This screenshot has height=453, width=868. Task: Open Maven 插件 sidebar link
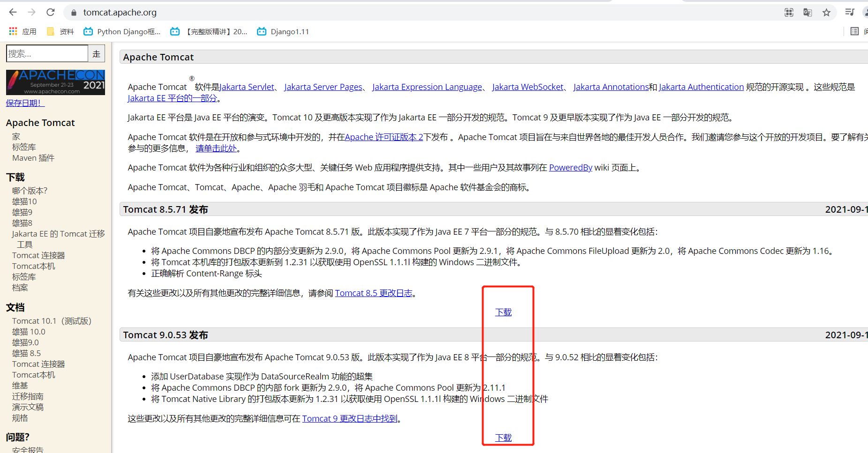[x=33, y=158]
